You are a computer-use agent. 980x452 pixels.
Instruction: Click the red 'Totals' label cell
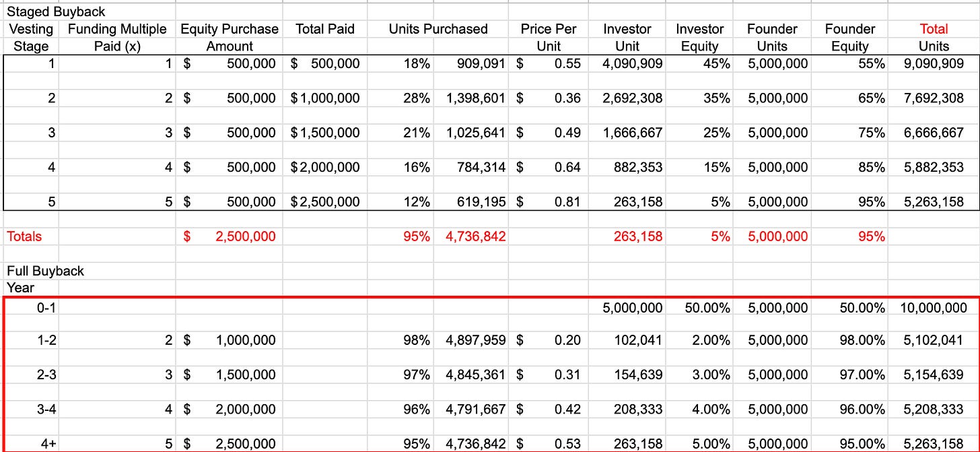click(24, 236)
